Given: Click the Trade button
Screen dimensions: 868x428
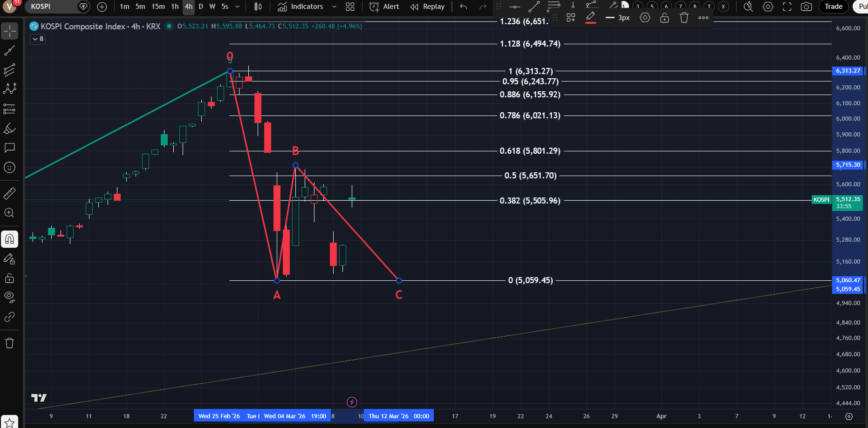Looking at the screenshot, I should tap(833, 7).
